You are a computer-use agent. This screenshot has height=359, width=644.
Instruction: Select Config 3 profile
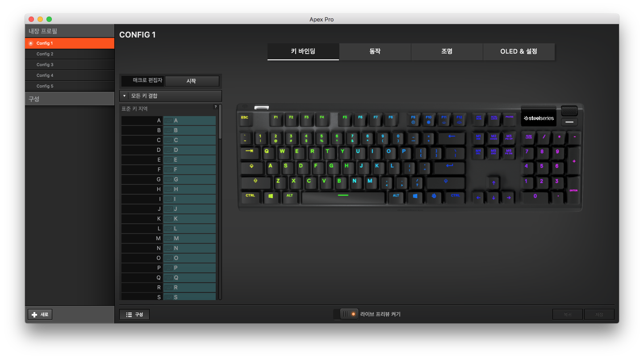70,65
